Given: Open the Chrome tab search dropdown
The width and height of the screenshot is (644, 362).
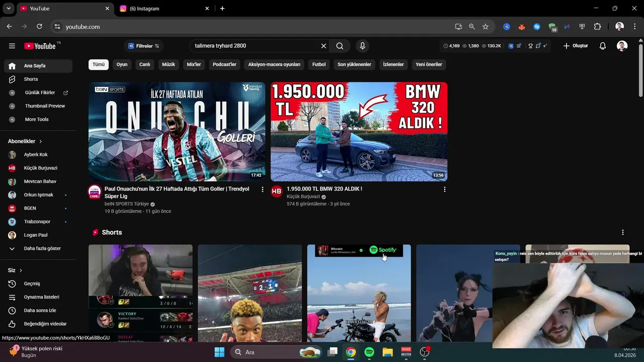Looking at the screenshot, I should (x=9, y=9).
